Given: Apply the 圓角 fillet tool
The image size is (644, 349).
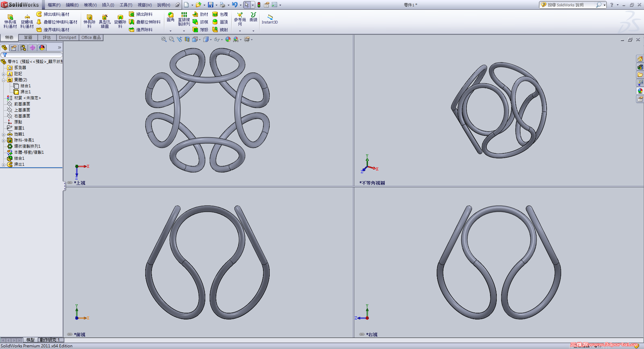Looking at the screenshot, I should (x=170, y=17).
